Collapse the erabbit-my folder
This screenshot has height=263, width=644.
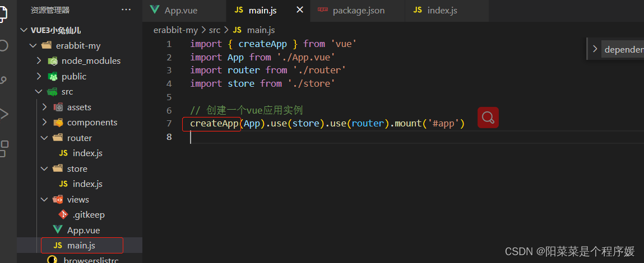34,45
